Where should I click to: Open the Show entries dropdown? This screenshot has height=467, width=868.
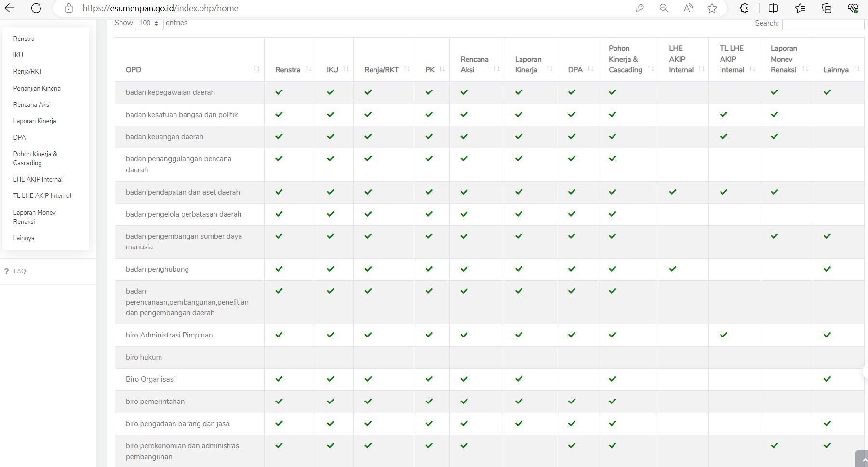(x=149, y=23)
